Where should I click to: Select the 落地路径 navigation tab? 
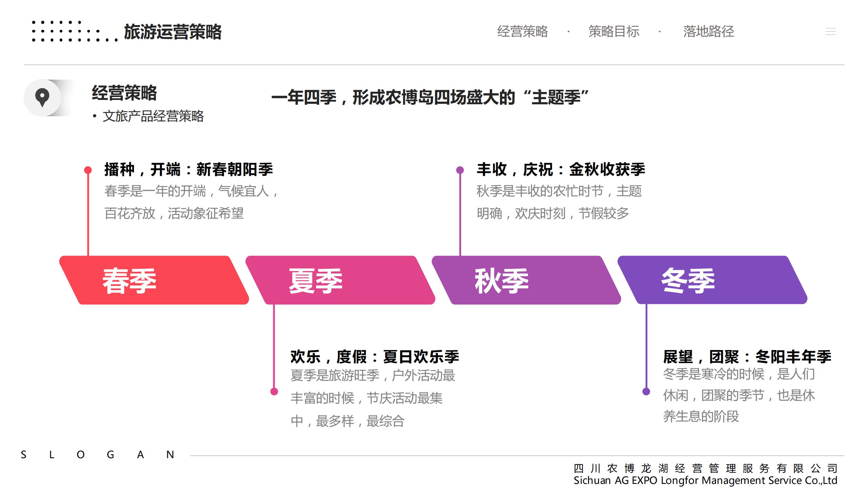[708, 32]
